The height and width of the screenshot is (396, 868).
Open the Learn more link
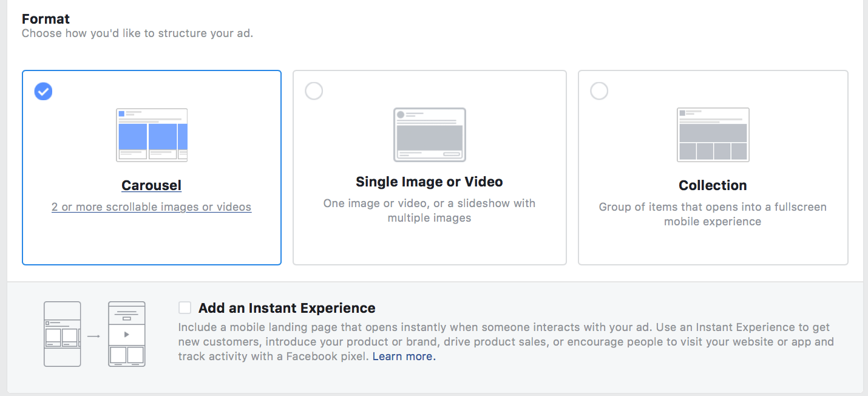(404, 357)
